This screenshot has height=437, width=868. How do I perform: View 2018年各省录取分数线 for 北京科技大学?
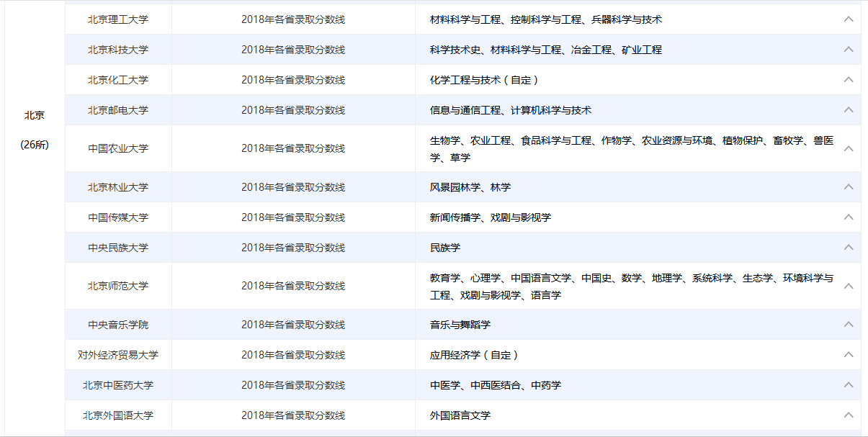pos(293,50)
